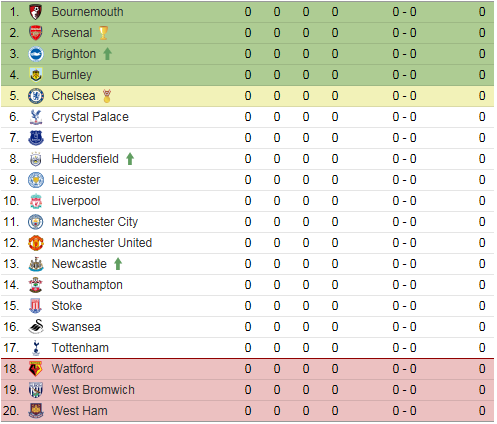Click the West Bromwich team name

pos(93,390)
